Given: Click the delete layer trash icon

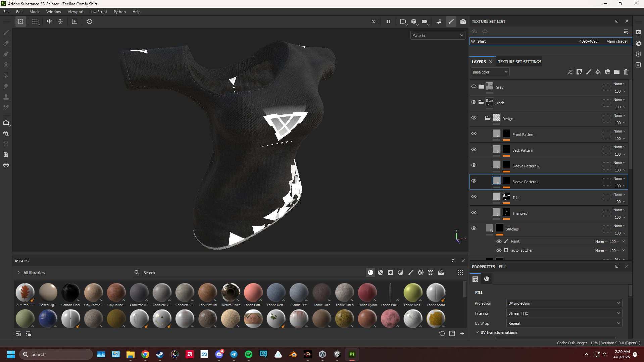Looking at the screenshot, I should coord(626,72).
